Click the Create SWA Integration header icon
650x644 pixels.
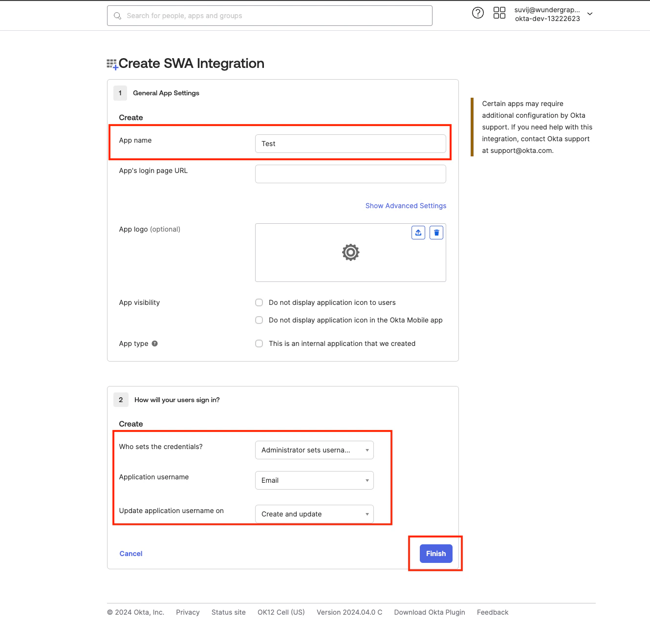(112, 63)
